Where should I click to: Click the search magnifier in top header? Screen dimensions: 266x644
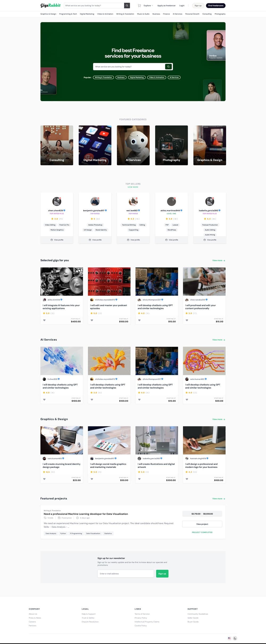click(127, 6)
